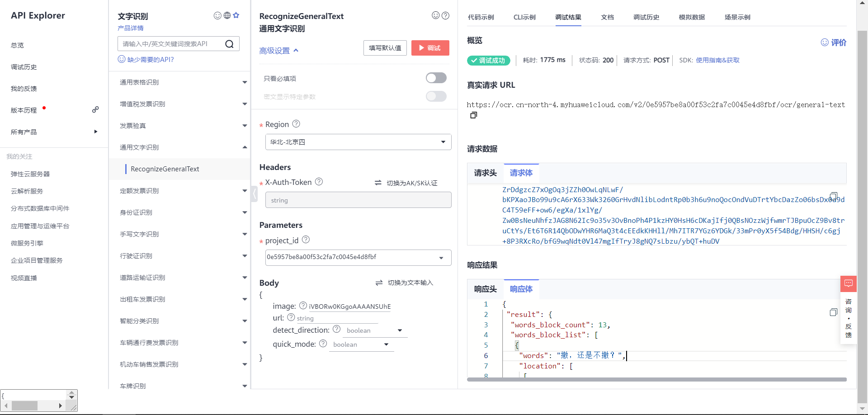
Task: Switch to 代码示例 tab
Action: click(x=481, y=17)
